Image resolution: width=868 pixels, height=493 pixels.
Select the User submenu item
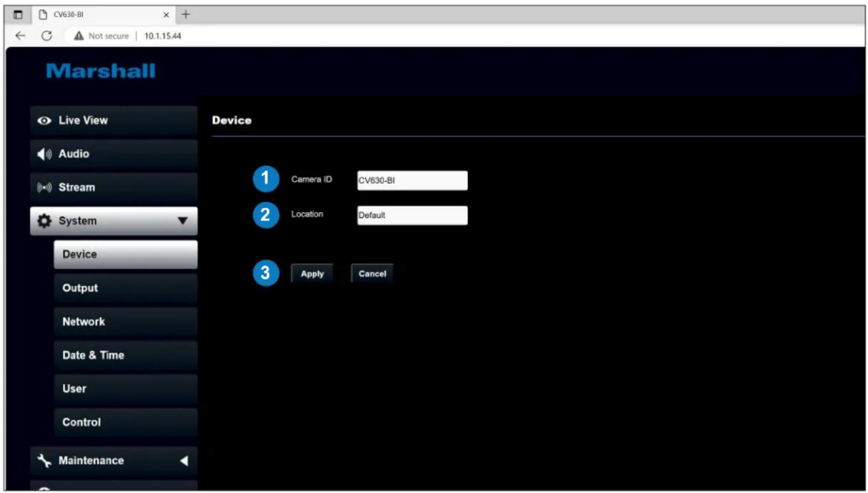pos(125,389)
